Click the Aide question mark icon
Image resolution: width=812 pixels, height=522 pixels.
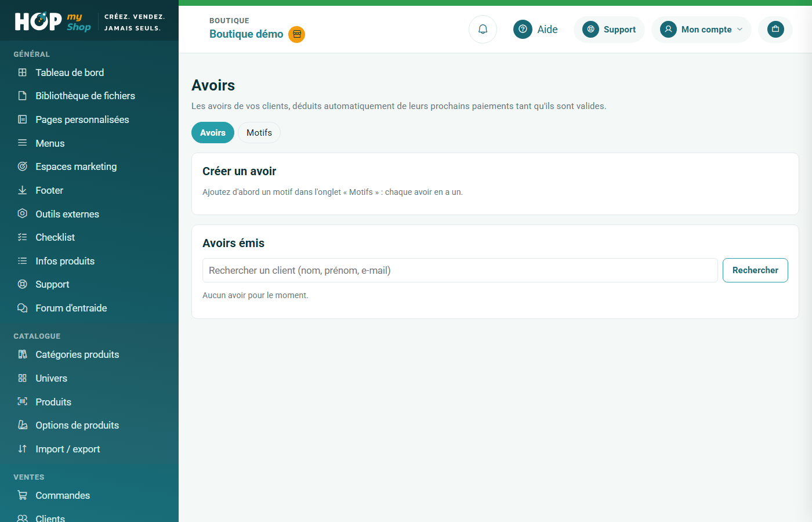coord(523,29)
